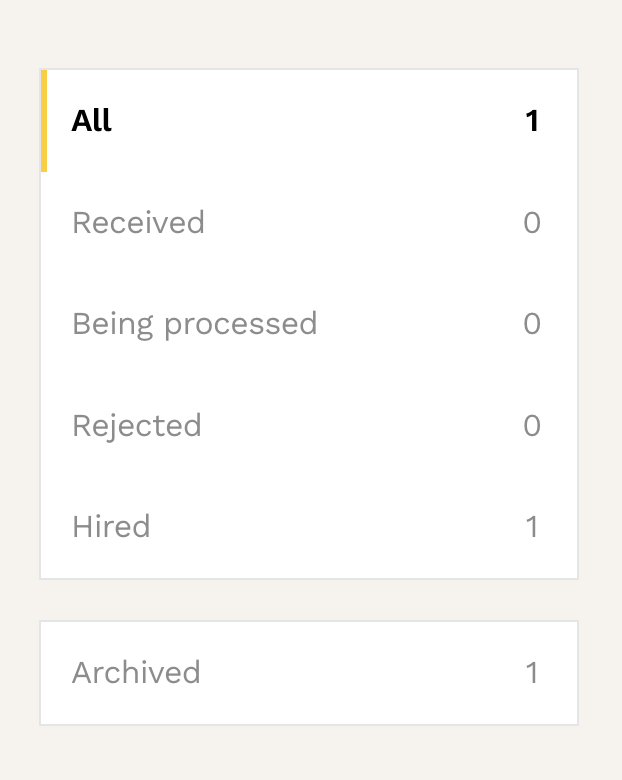Click the yellow active indicator beside All
622x780 pixels.
pyautogui.click(x=44, y=121)
